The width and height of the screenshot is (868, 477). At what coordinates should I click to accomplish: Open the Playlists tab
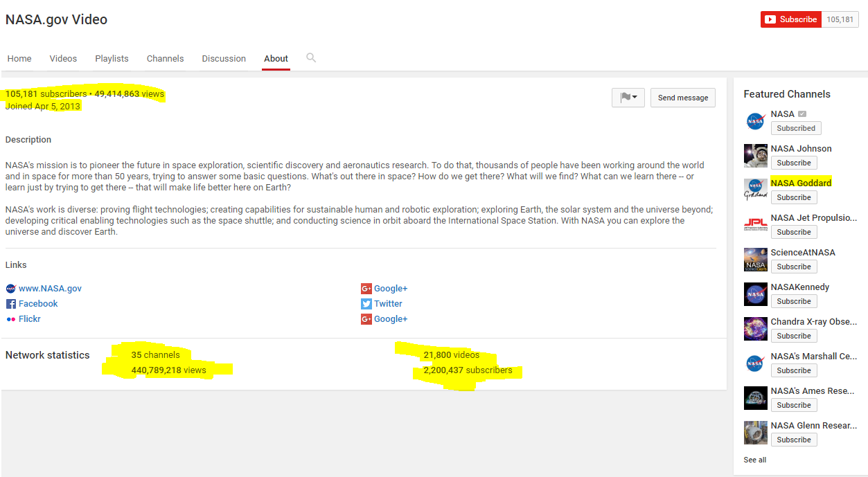pyautogui.click(x=112, y=59)
